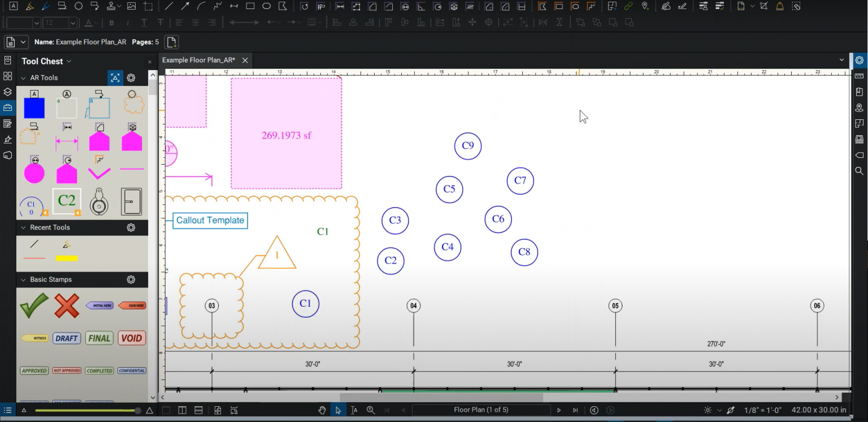Toggle bold text formatting
This screenshot has width=868, height=422.
(112, 23)
